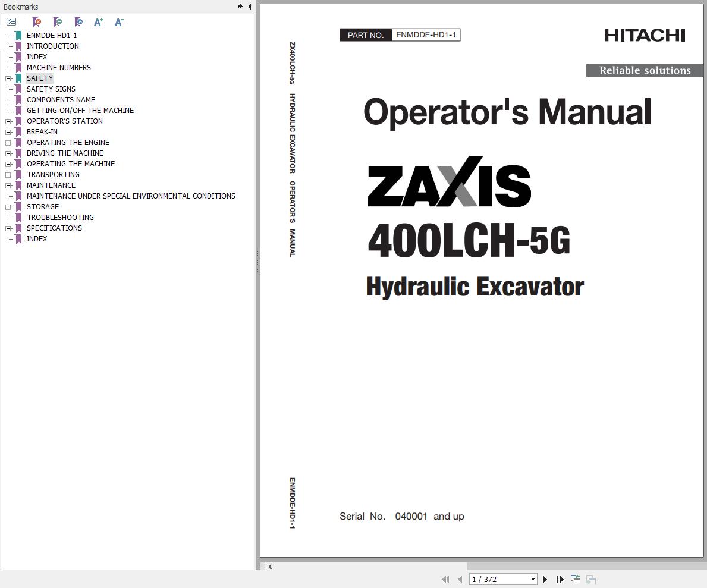
Task: Set bookmark destination with the purple arrow icon
Action: coord(78,22)
